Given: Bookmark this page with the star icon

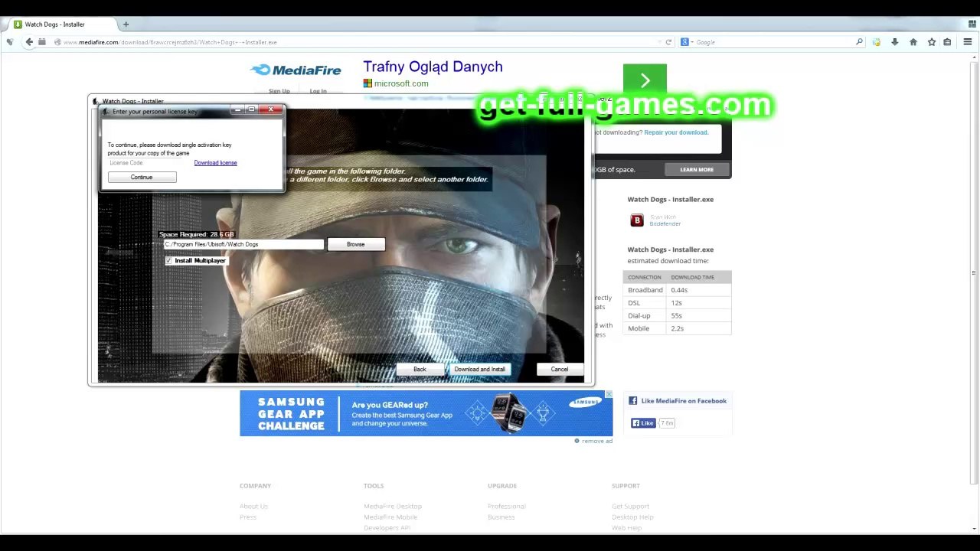Looking at the screenshot, I should pyautogui.click(x=931, y=42).
